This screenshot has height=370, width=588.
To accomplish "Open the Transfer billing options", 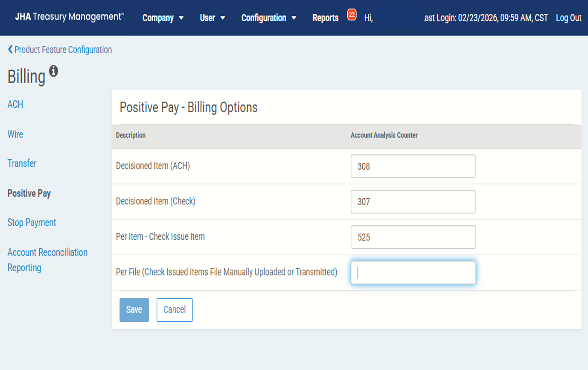I will (22, 164).
